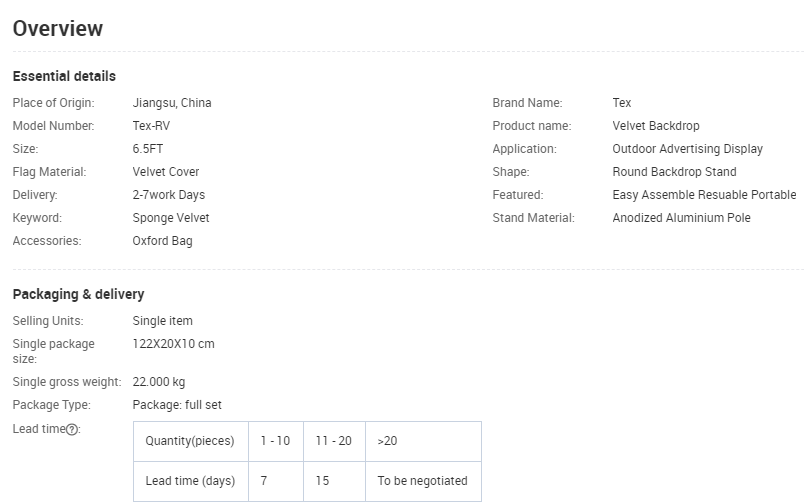Click the Jiangsu, China origin value

(172, 103)
